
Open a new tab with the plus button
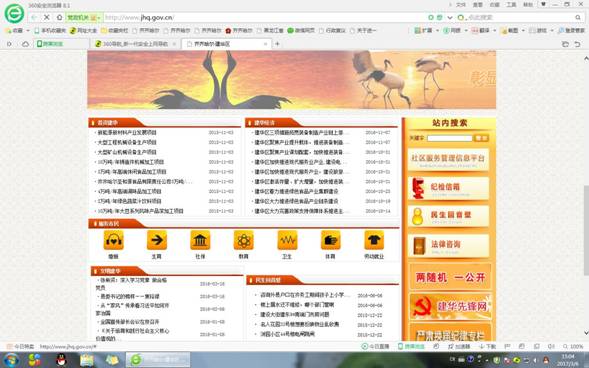point(277,44)
